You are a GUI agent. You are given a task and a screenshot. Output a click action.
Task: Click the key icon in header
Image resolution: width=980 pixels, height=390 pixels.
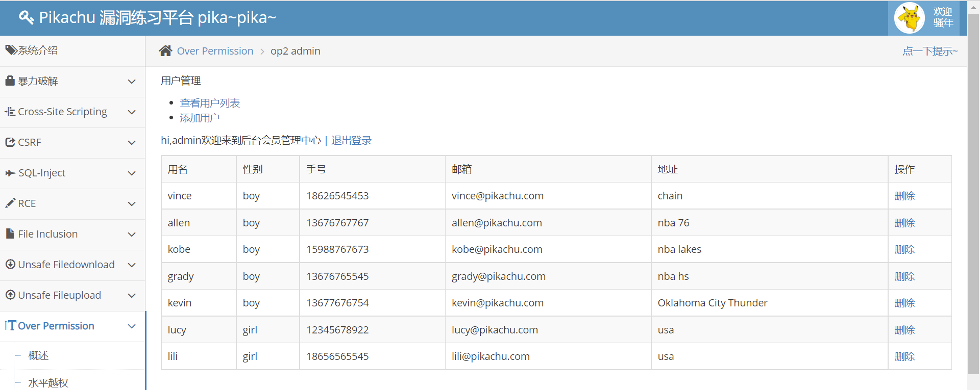[x=26, y=17]
